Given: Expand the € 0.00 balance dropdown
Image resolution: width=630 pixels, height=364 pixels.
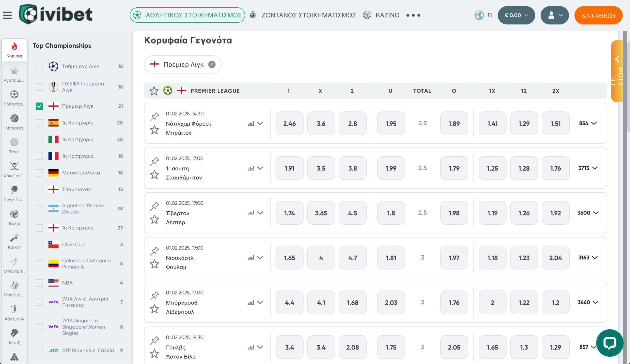Looking at the screenshot, I should 516,15.
